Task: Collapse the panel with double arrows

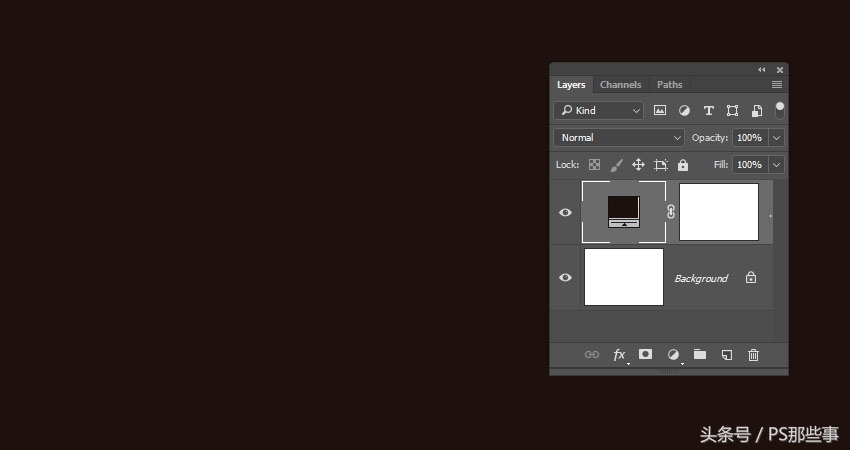Action: (762, 70)
